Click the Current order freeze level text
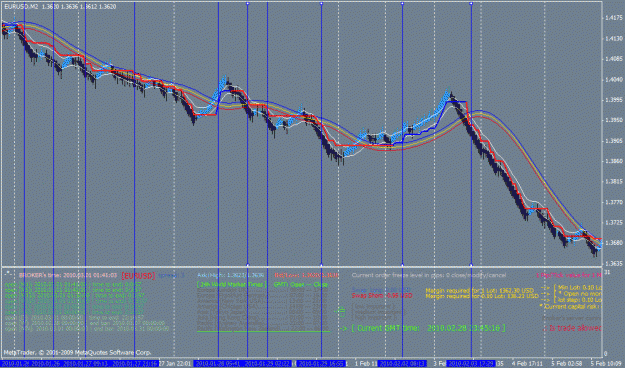625x368 pixels. [x=429, y=275]
